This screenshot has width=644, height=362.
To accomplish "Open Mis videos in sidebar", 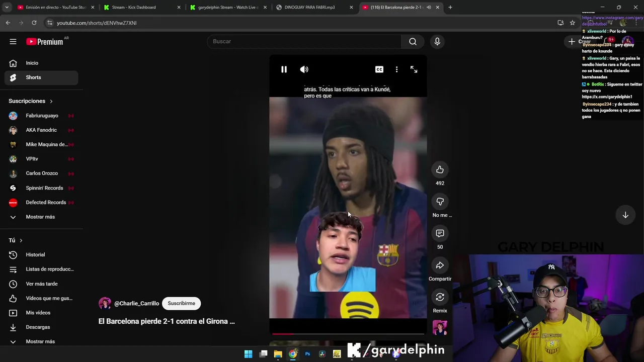I will point(42,313).
